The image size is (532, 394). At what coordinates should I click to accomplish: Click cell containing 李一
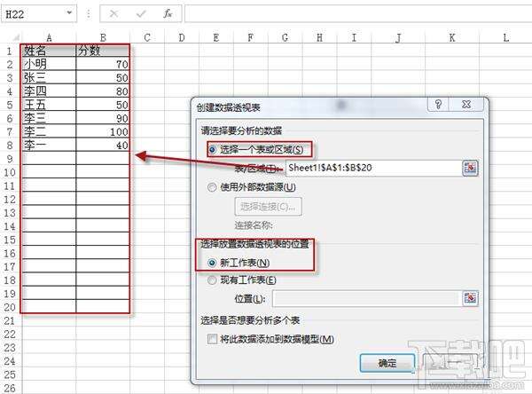(49, 145)
